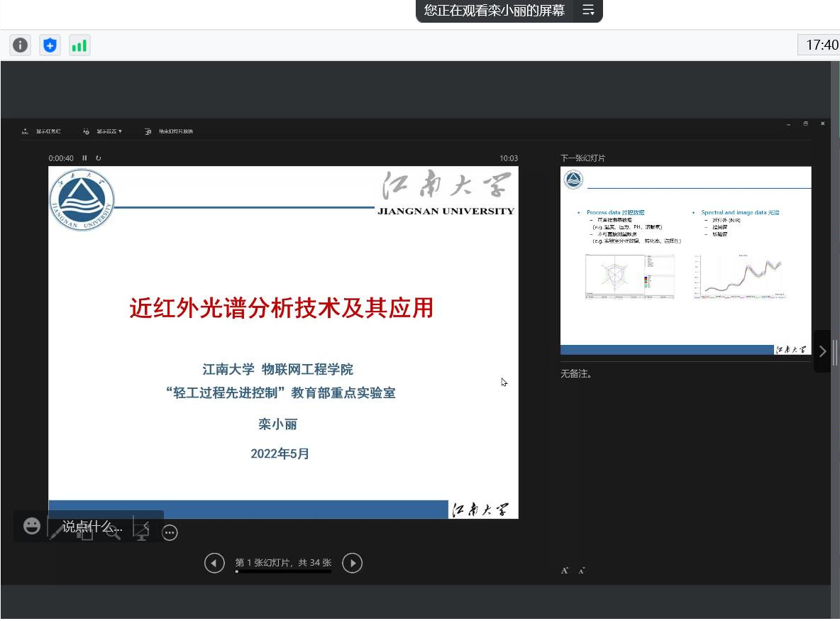The image size is (840, 621).
Task: Check the green network signal status icon
Action: pyautogui.click(x=79, y=45)
